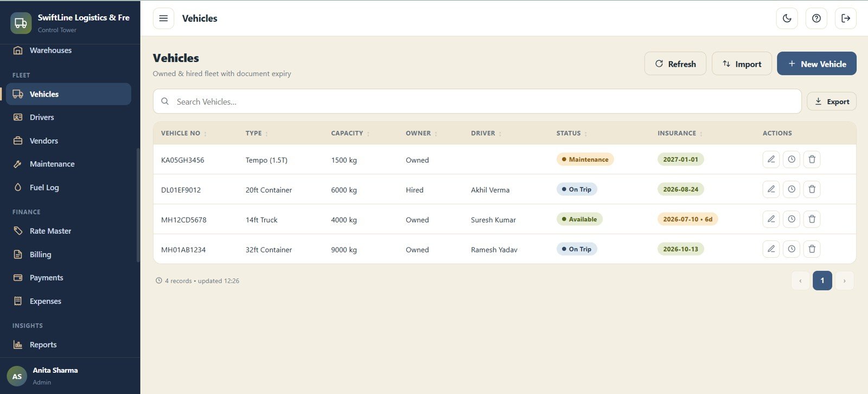Go to Billing
This screenshot has height=394, width=868.
68,255
